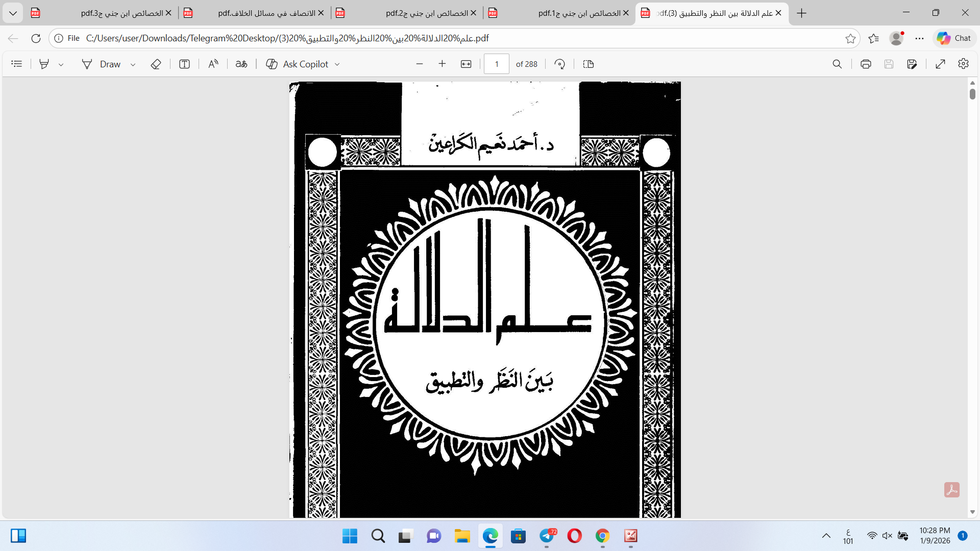The height and width of the screenshot is (551, 980).
Task: Open the Wi-Fi network tray icon
Action: [872, 536]
